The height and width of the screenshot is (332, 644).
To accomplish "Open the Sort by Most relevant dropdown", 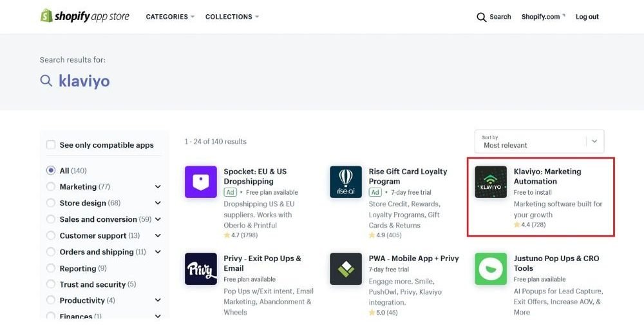I will [x=539, y=142].
